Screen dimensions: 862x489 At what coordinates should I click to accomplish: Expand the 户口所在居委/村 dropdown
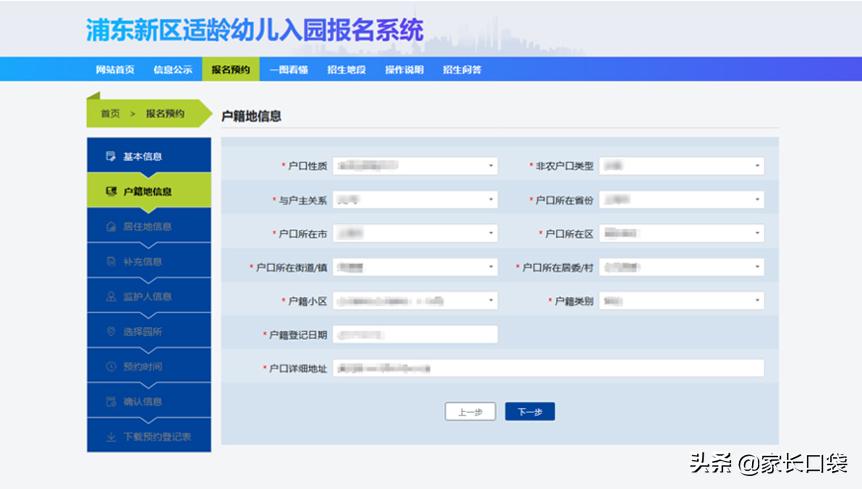(x=682, y=267)
